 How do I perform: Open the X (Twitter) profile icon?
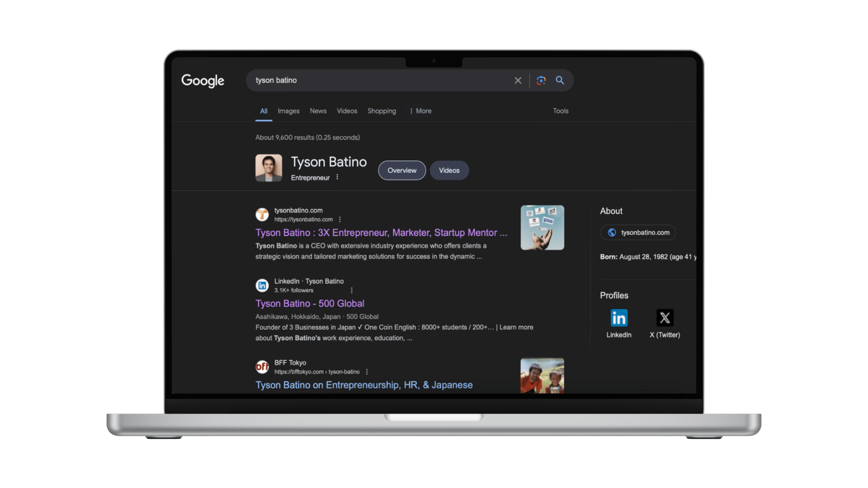click(x=665, y=318)
